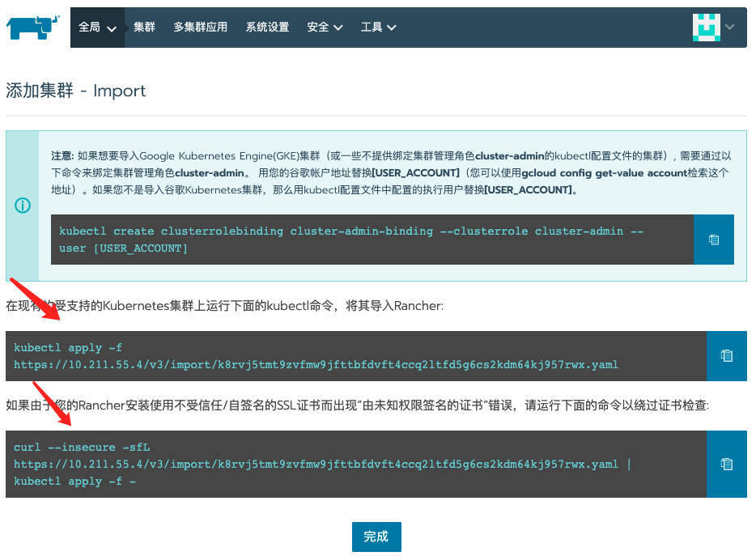This screenshot has height=556, width=756.
Task: Open 系统设置 settings page
Action: tap(267, 28)
